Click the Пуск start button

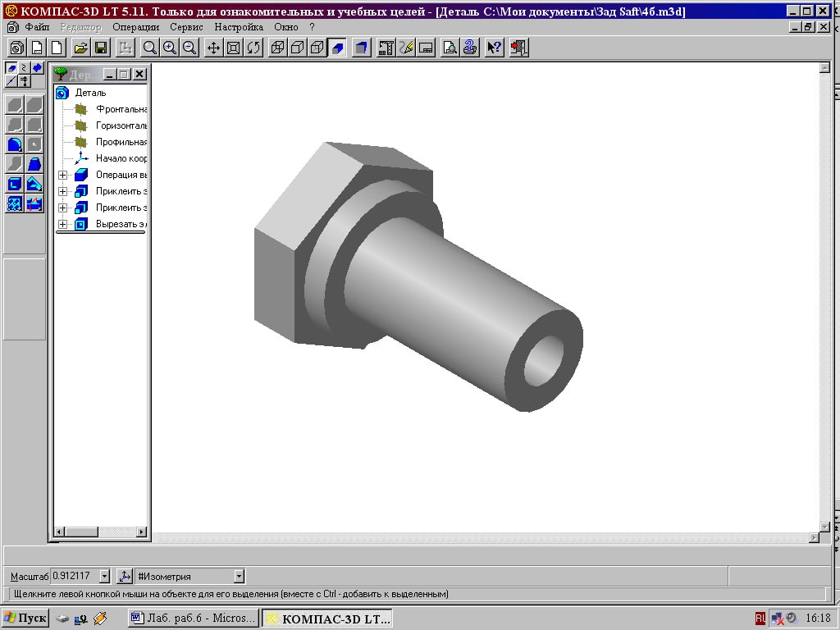[x=25, y=618]
